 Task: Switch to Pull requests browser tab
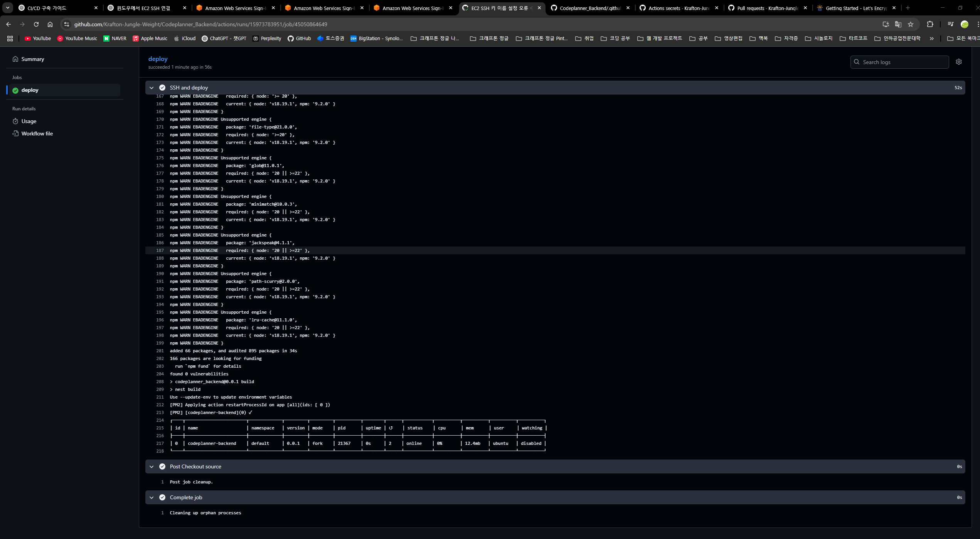coord(766,8)
